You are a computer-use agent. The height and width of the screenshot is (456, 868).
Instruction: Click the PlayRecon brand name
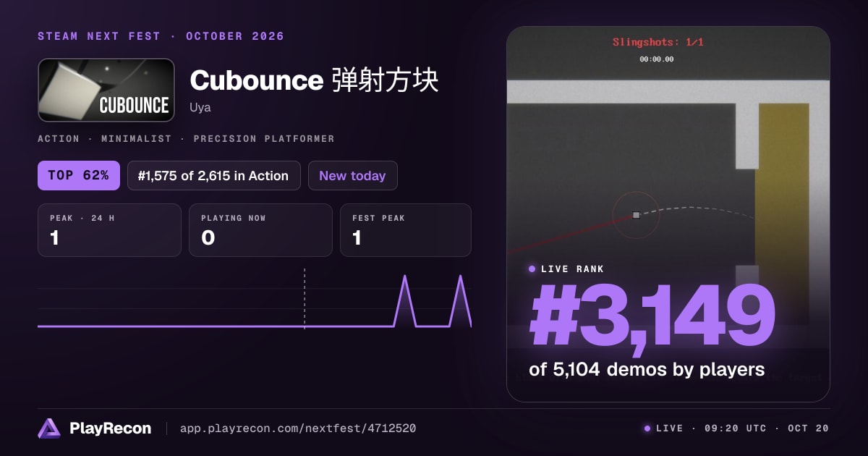[111, 428]
